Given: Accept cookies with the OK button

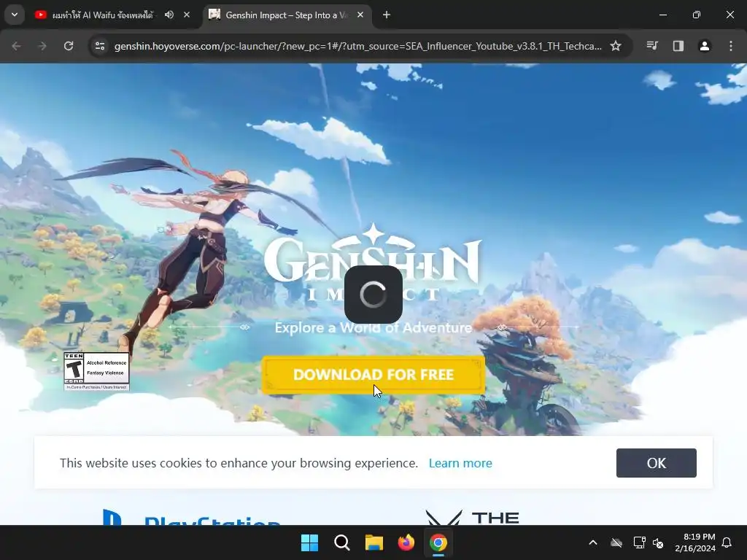Looking at the screenshot, I should point(656,463).
